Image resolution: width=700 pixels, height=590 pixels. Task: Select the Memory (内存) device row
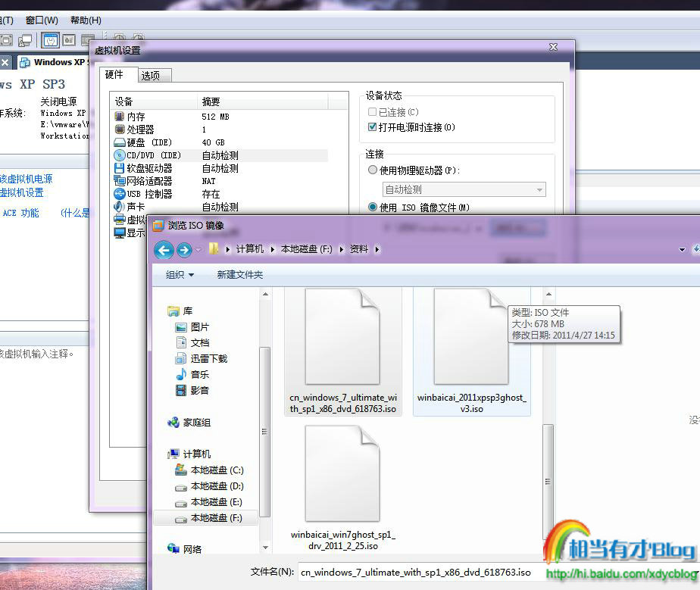pyautogui.click(x=220, y=117)
